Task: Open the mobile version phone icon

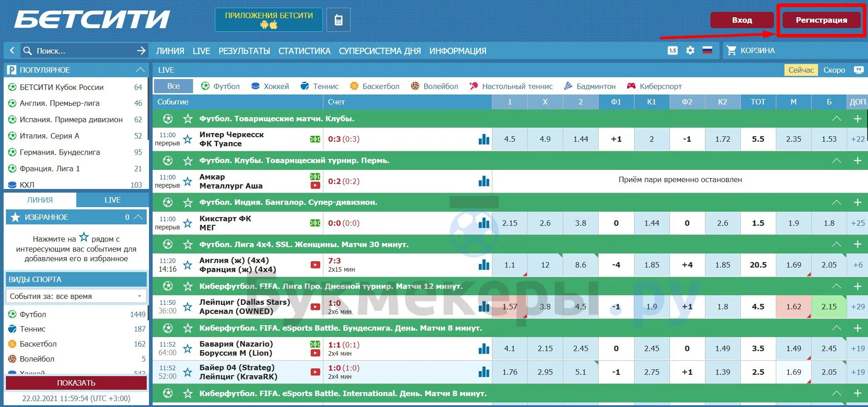Action: [338, 20]
